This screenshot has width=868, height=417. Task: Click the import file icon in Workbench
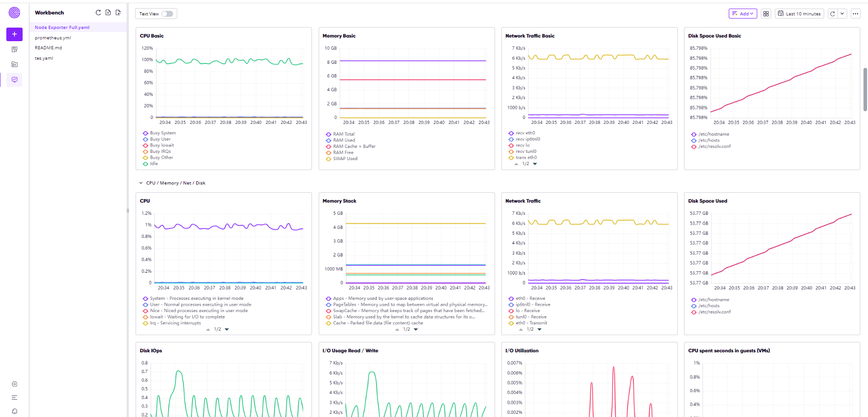pos(118,13)
